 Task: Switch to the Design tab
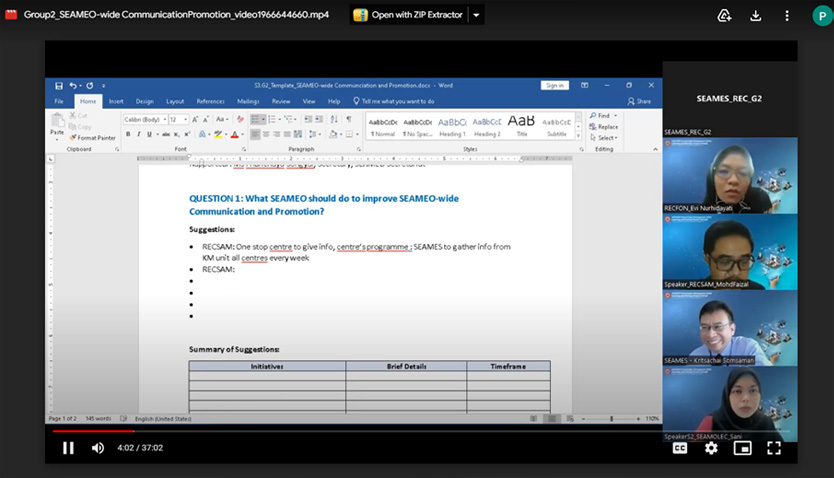click(x=144, y=101)
